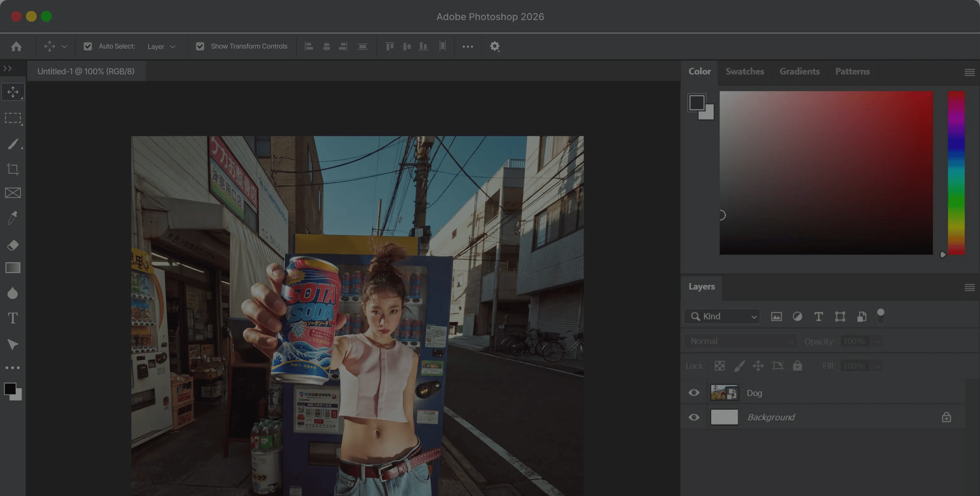Click align horizontal centers icon

click(327, 46)
